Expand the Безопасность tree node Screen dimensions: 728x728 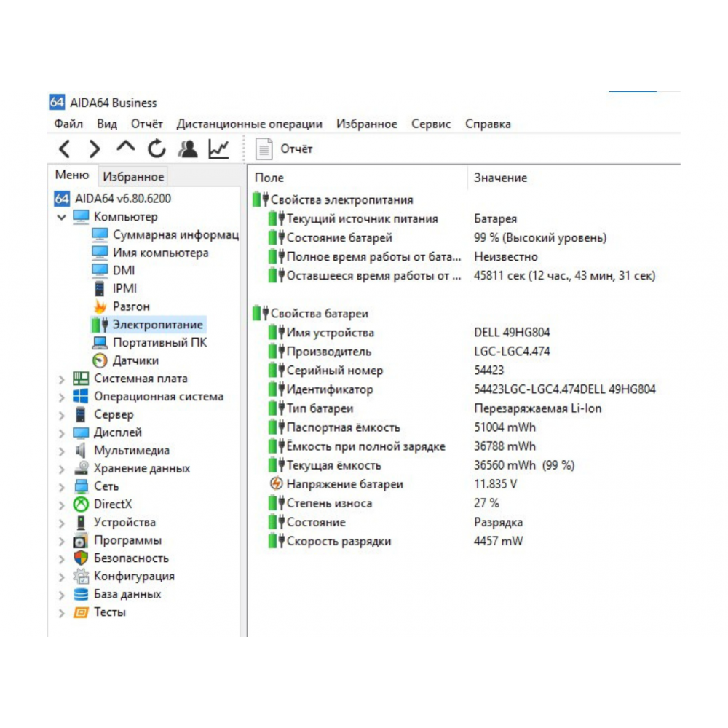click(x=62, y=559)
